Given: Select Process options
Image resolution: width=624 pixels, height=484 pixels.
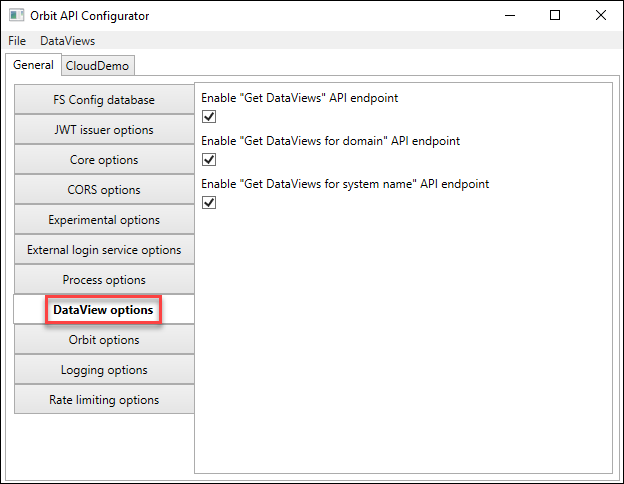Looking at the screenshot, I should pos(104,279).
